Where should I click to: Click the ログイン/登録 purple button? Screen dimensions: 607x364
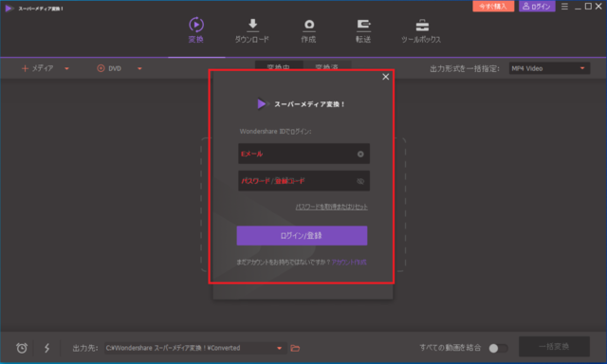pos(302,236)
